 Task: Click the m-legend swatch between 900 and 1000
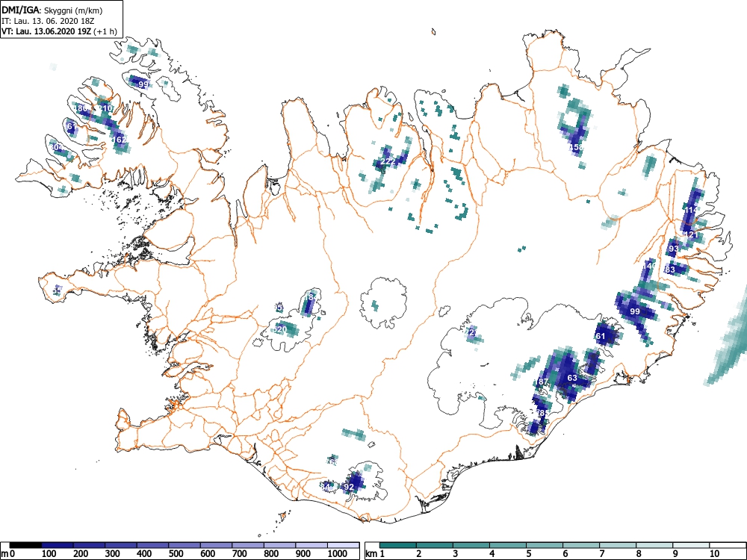[311, 545]
